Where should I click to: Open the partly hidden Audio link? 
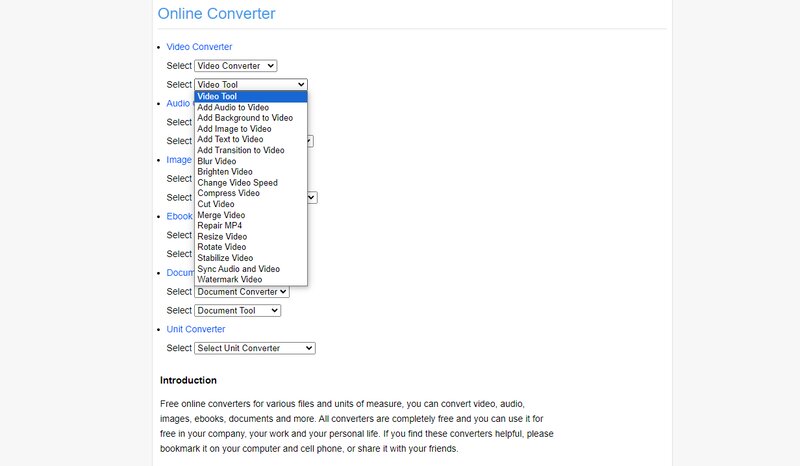178,103
